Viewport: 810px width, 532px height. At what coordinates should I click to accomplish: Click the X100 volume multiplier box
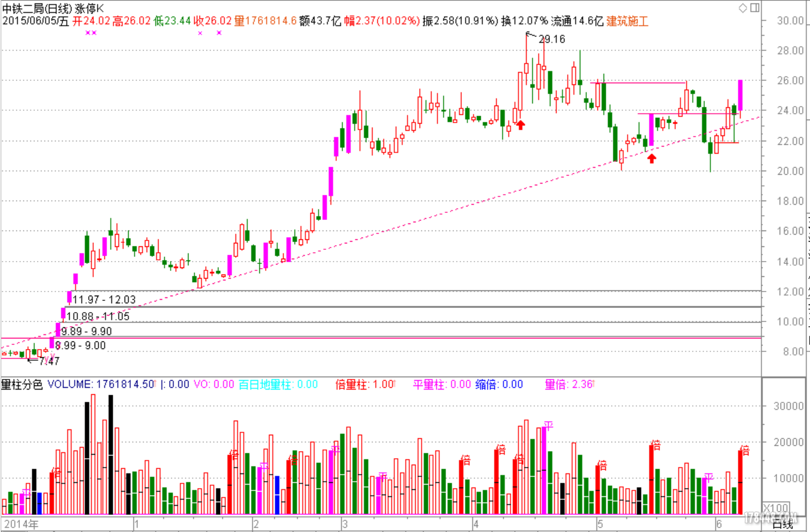point(776,508)
